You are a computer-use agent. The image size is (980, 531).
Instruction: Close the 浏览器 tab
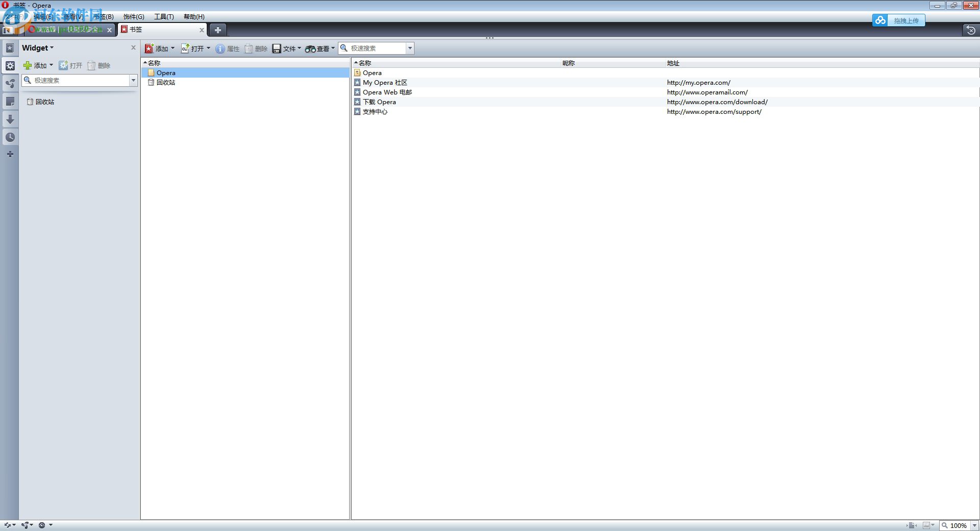(109, 30)
